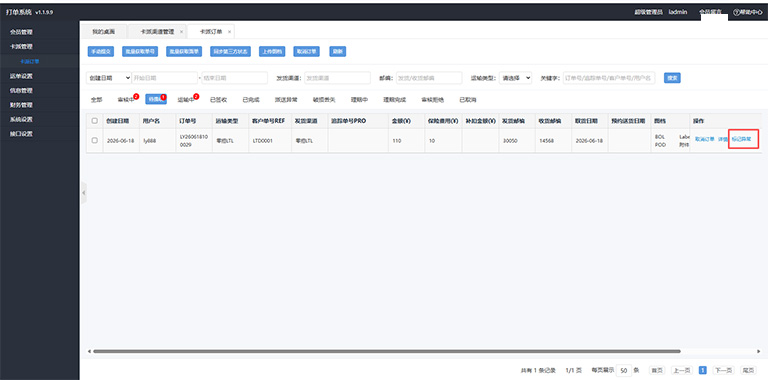Click the 批量获取面单 button
Image resolution: width=770 pixels, height=380 pixels.
(x=184, y=52)
